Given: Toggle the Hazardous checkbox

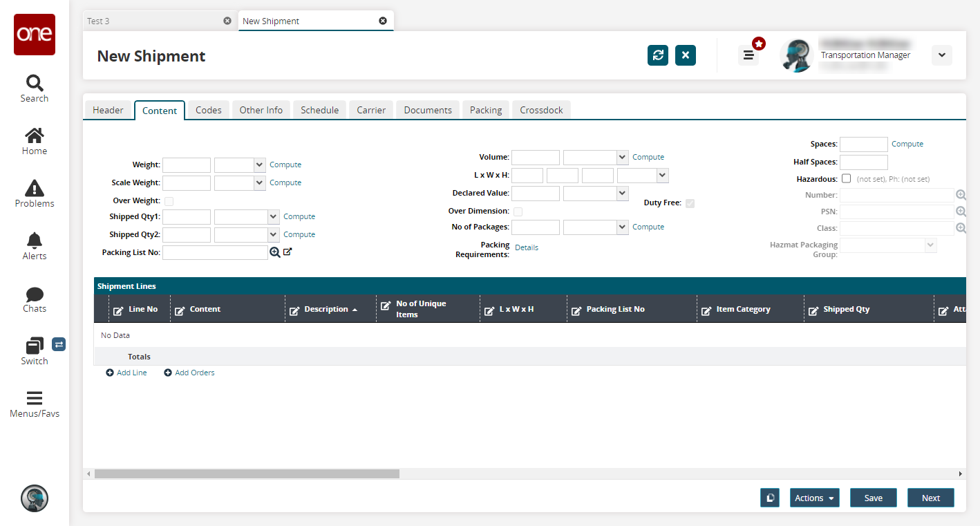Looking at the screenshot, I should pos(846,178).
